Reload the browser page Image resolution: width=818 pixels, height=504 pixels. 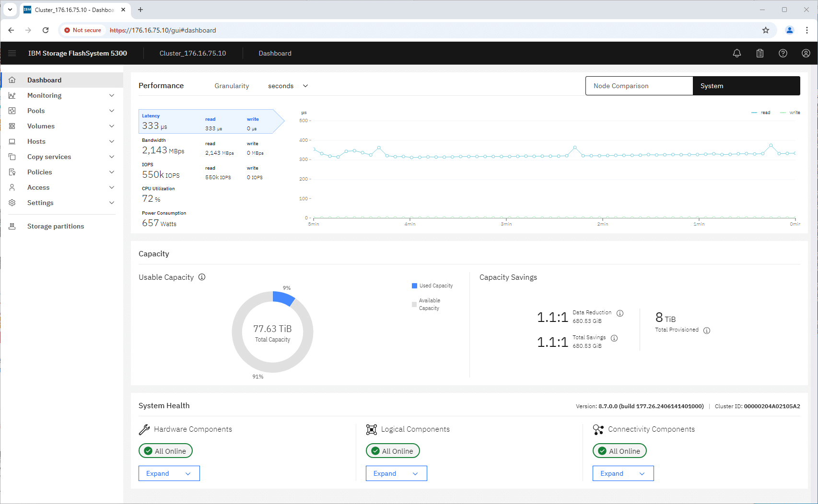click(x=46, y=30)
